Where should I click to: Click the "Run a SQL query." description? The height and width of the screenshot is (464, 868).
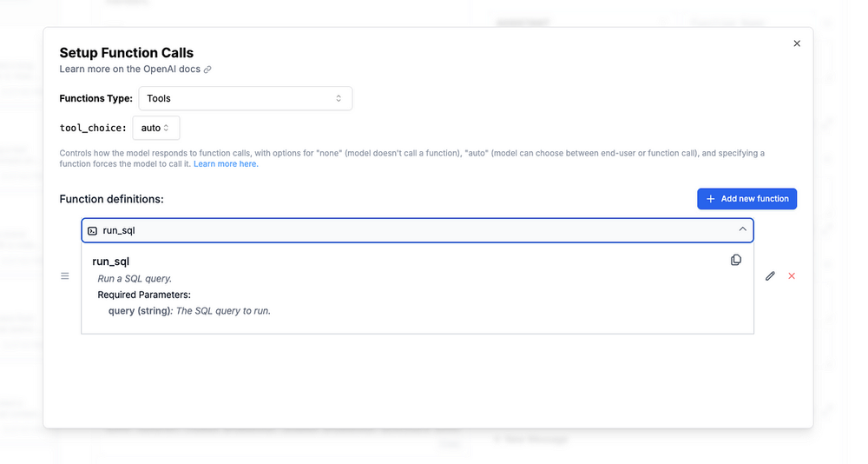(135, 279)
